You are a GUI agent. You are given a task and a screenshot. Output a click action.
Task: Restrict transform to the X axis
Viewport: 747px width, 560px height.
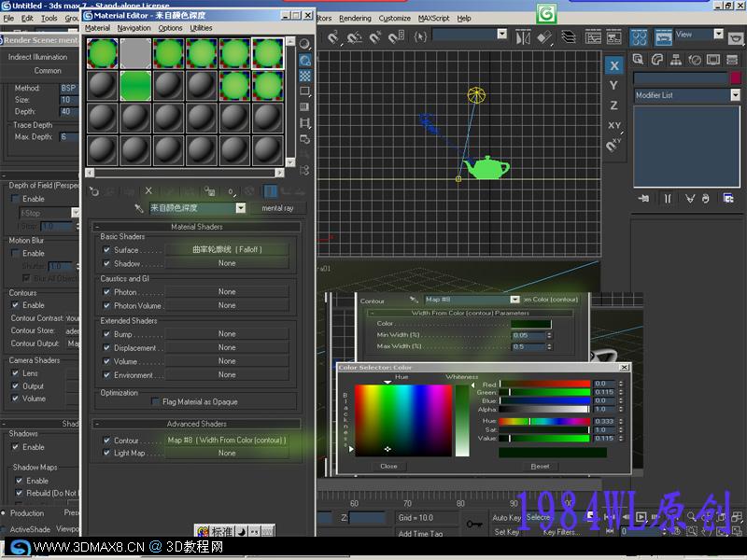point(613,66)
